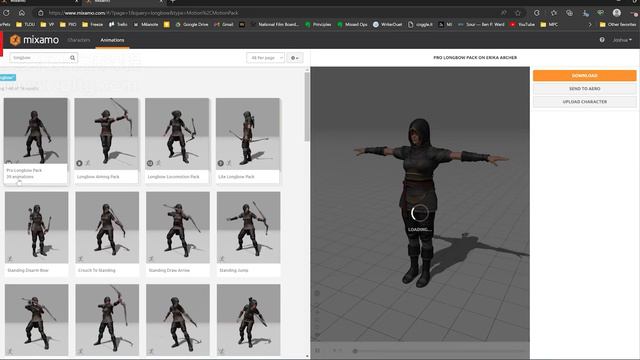Viewport: 640px width, 360px height.
Task: Click the browser refresh icon
Action: coord(6,13)
